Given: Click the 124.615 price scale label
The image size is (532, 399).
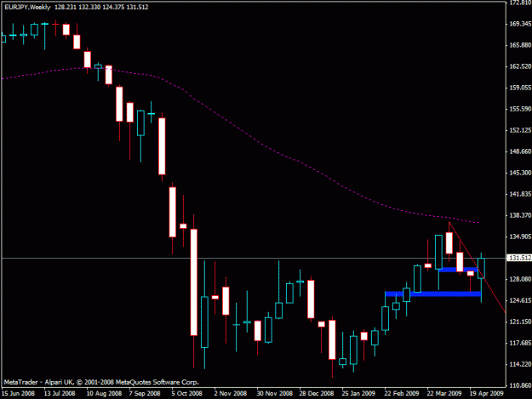Looking at the screenshot, I should point(520,300).
